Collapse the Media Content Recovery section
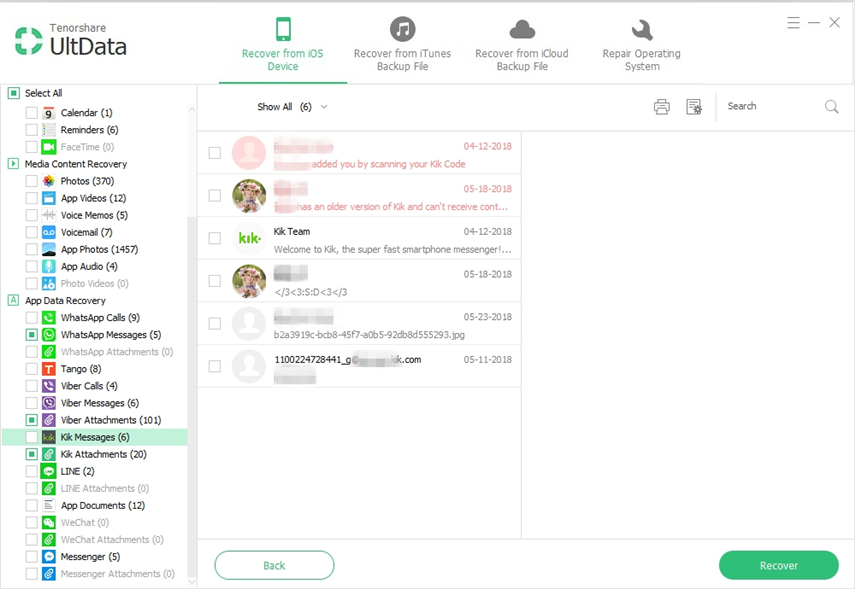 [x=13, y=164]
